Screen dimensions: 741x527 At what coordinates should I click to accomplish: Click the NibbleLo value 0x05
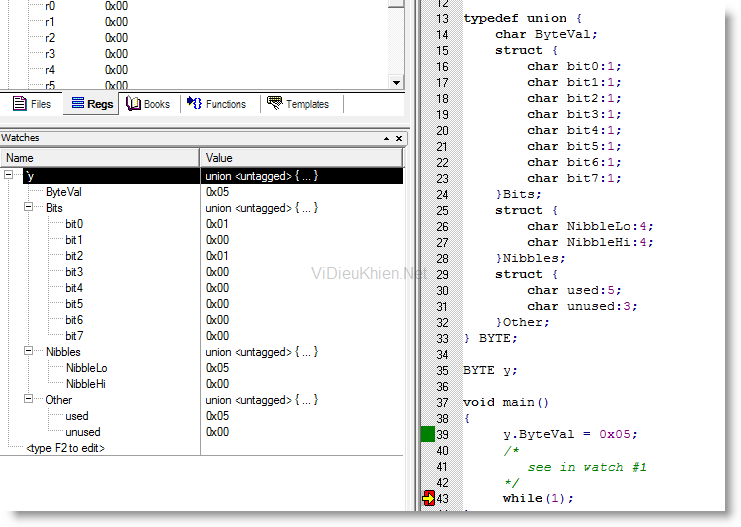(x=217, y=368)
